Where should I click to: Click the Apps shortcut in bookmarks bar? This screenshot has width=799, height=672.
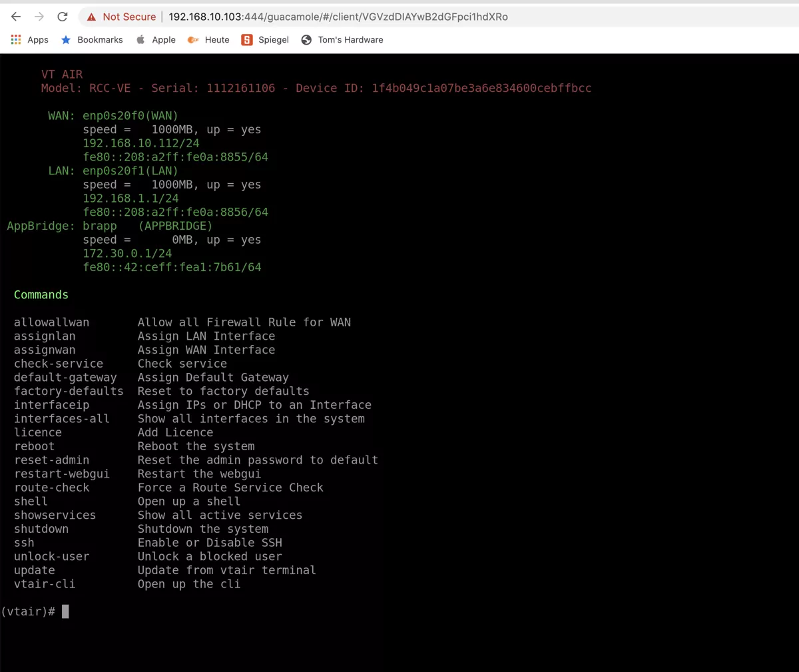tap(29, 40)
